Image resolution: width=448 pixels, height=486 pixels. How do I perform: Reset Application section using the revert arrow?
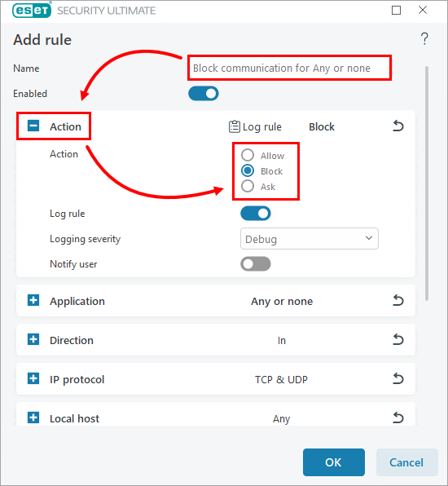(x=398, y=300)
